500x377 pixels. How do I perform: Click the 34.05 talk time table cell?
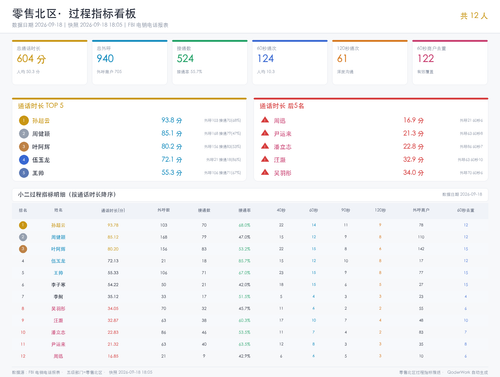(x=113, y=309)
